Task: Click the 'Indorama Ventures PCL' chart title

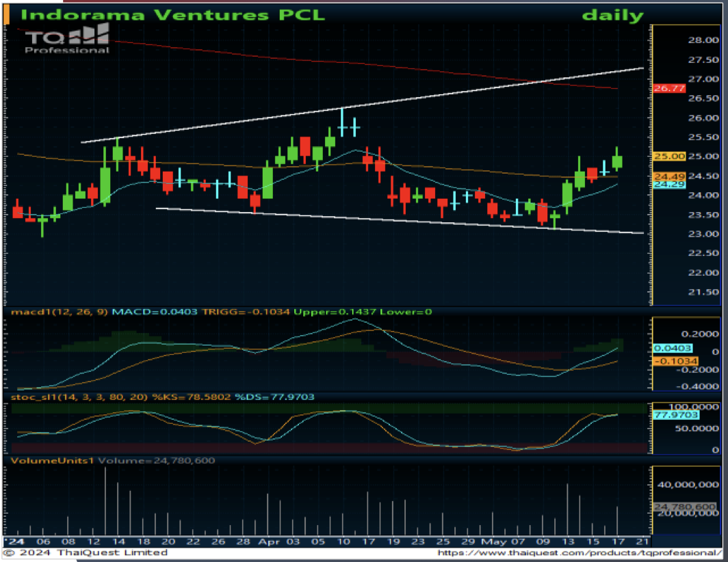Action: 172,15
